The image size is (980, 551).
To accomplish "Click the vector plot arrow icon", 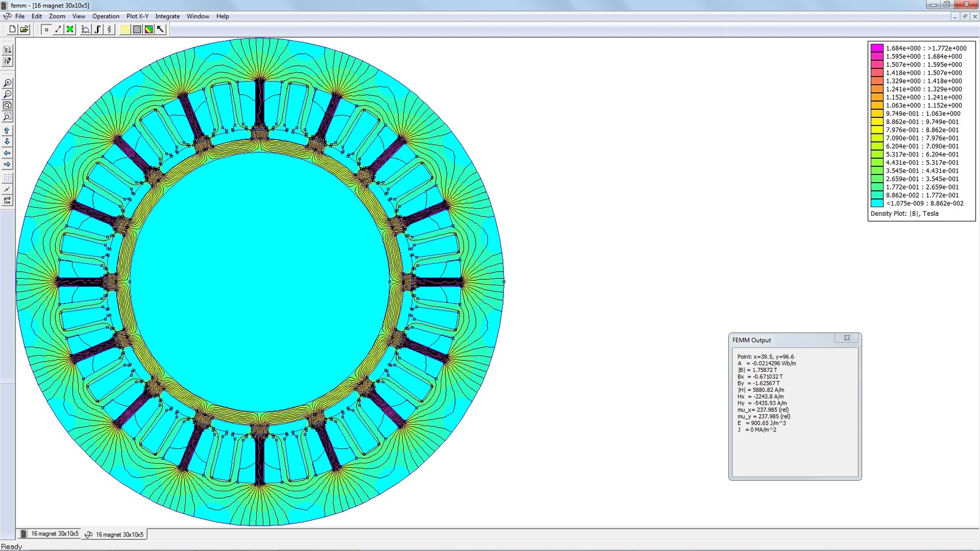I will point(160,30).
